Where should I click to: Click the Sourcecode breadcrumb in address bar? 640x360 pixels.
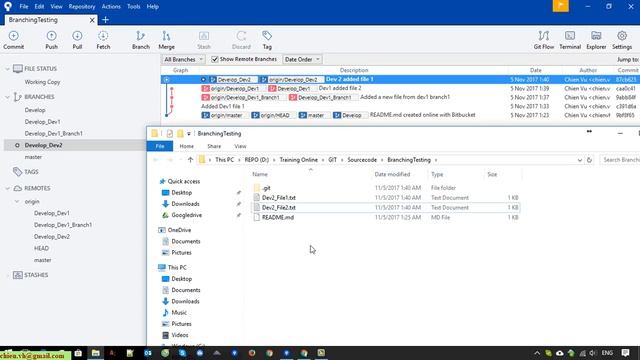362,160
